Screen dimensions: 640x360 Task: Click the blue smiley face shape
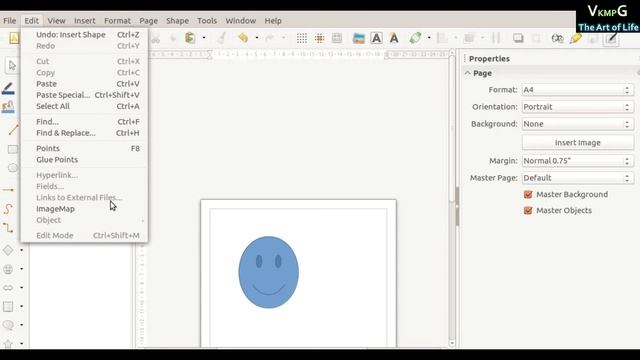pyautogui.click(x=269, y=272)
